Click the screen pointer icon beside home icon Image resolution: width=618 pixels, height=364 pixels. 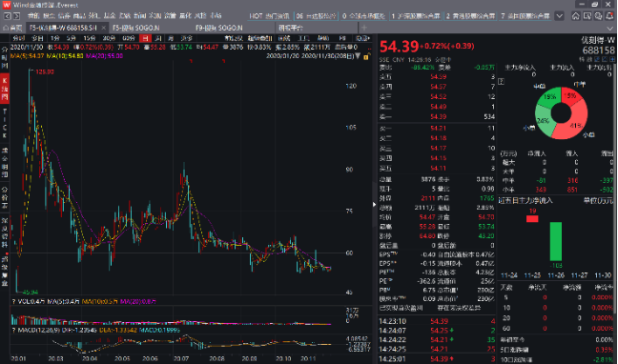(x=587, y=16)
